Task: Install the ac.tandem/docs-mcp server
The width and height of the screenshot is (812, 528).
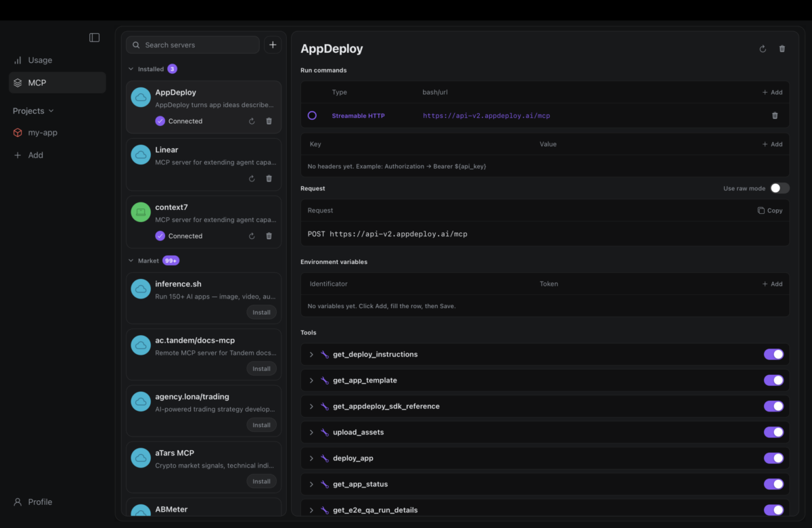Action: pyautogui.click(x=261, y=369)
